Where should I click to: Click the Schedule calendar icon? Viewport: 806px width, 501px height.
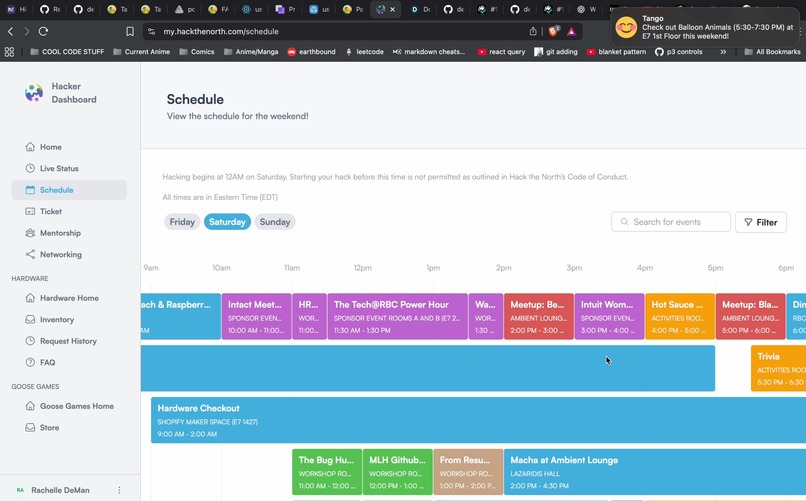(30, 190)
